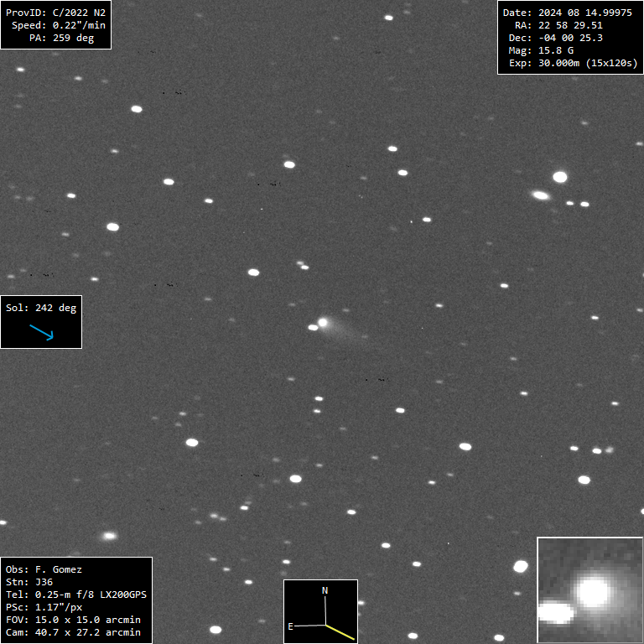The width and height of the screenshot is (644, 644).
Task: Click the "Stn: J36" station code
Action: [29, 582]
